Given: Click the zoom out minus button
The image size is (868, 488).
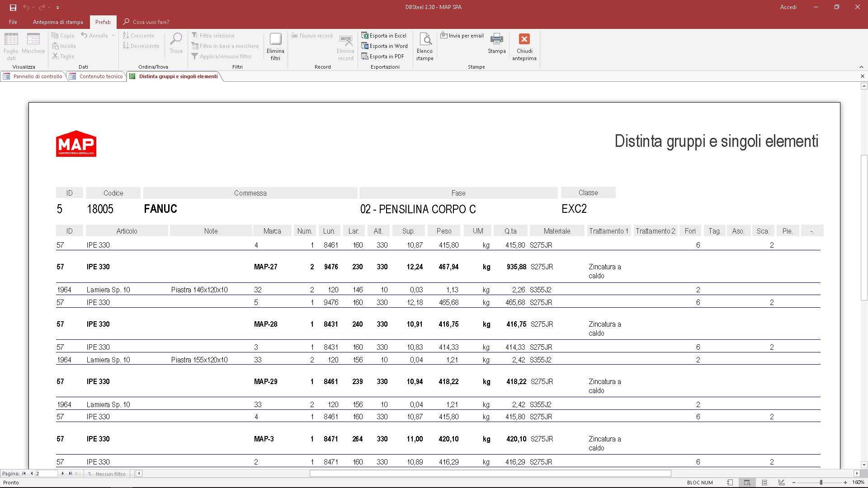Looking at the screenshot, I should tap(793, 483).
